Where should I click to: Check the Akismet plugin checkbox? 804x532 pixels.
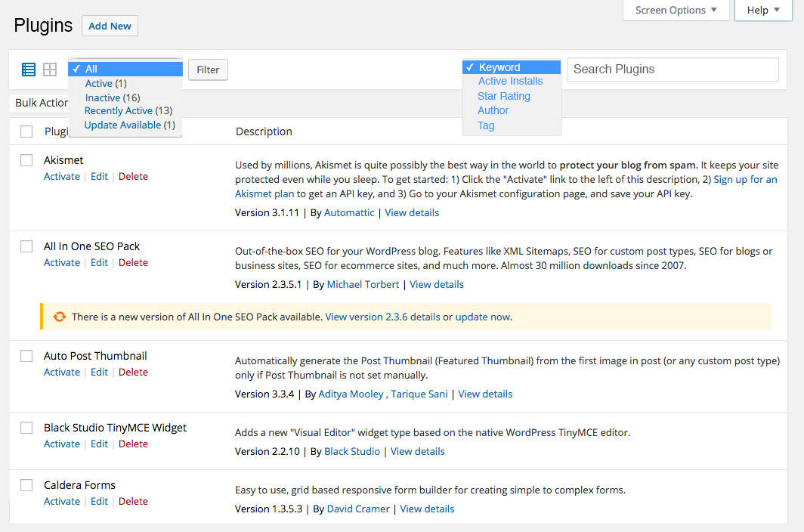coord(26,160)
